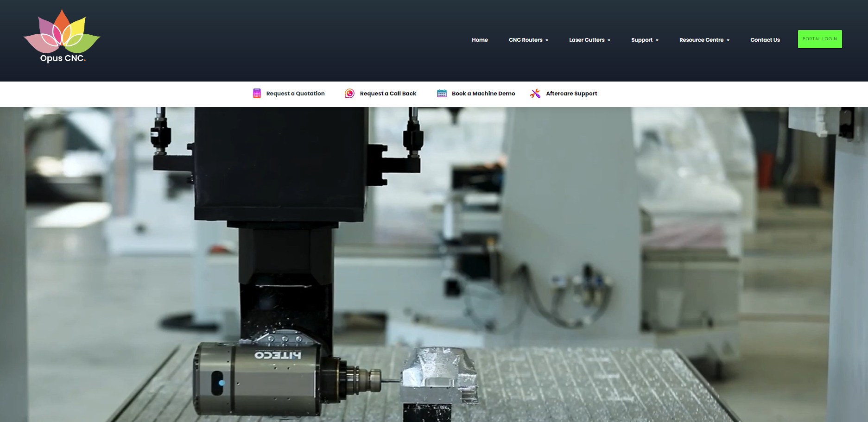
Task: Click the CNC Routers chevron arrow
Action: 547,40
